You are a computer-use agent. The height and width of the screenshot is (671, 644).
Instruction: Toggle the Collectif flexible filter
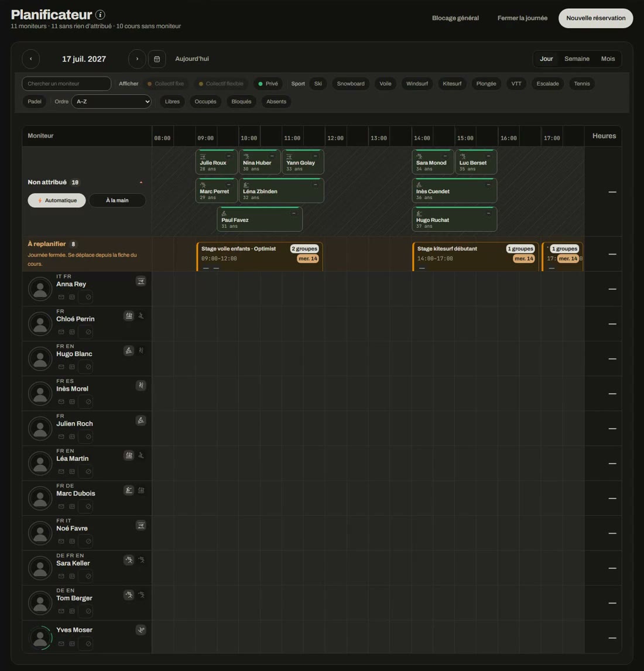(x=221, y=84)
